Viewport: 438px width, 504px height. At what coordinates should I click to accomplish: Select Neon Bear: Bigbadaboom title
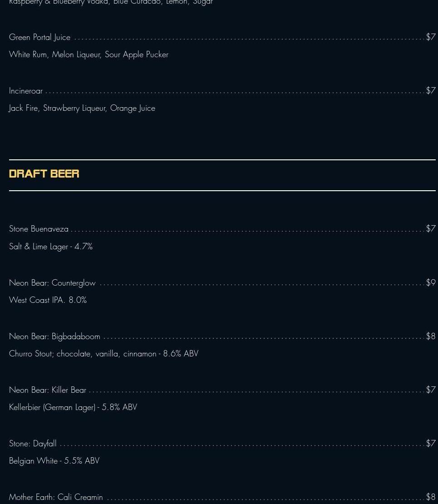pos(54,336)
